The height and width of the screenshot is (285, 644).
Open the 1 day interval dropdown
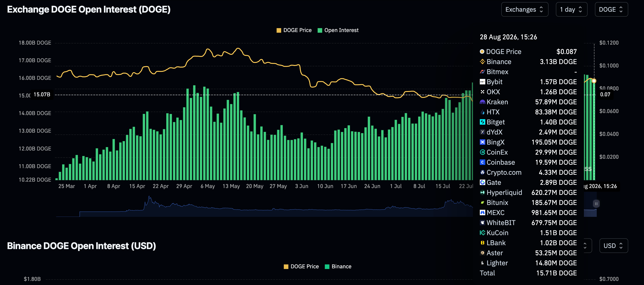click(571, 10)
